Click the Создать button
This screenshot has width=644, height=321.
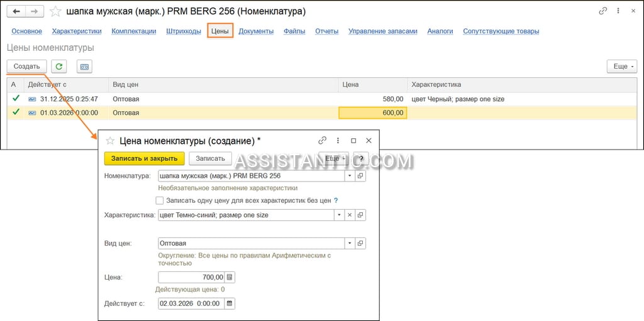click(x=26, y=66)
